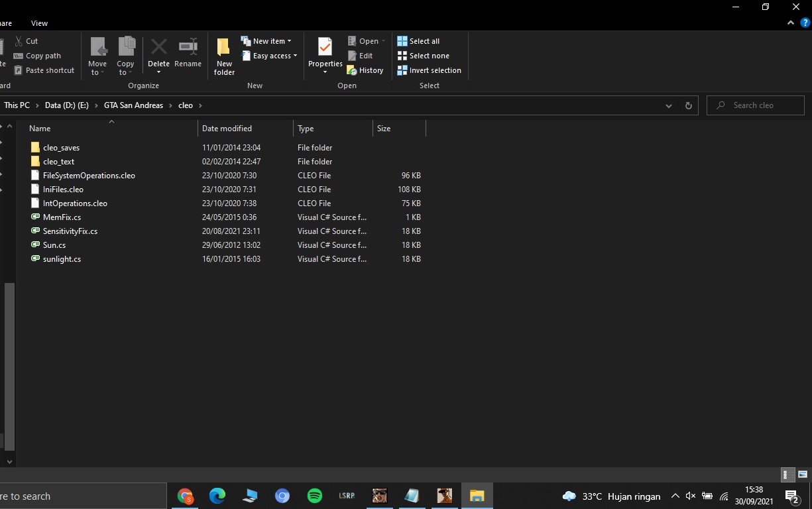This screenshot has width=812, height=509.
Task: Open the Copy to dropdown
Action: 125,56
